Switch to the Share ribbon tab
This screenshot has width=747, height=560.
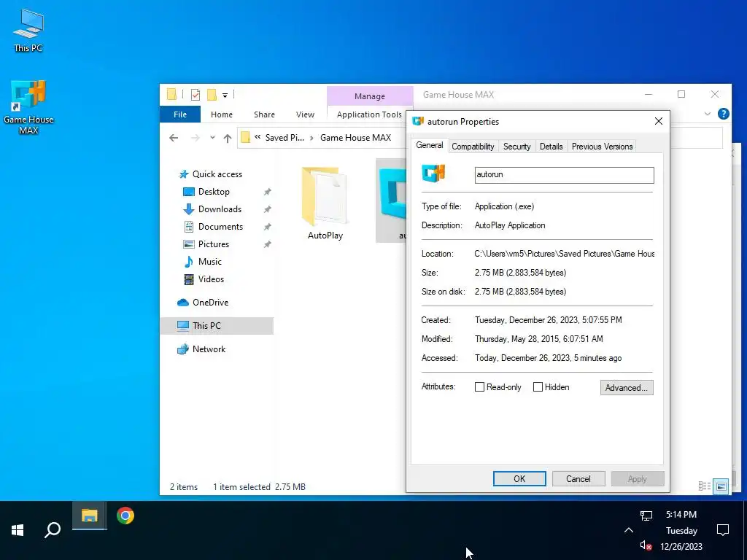[x=264, y=114]
